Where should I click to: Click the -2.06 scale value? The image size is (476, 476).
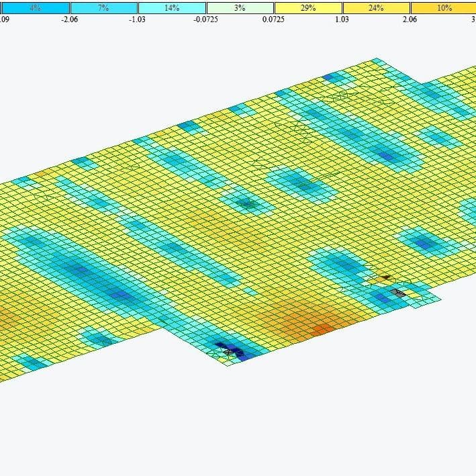click(x=70, y=19)
